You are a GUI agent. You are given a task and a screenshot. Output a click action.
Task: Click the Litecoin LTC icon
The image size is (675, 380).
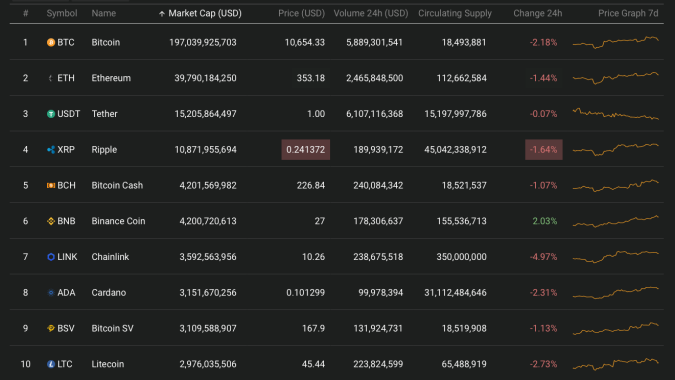[51, 364]
